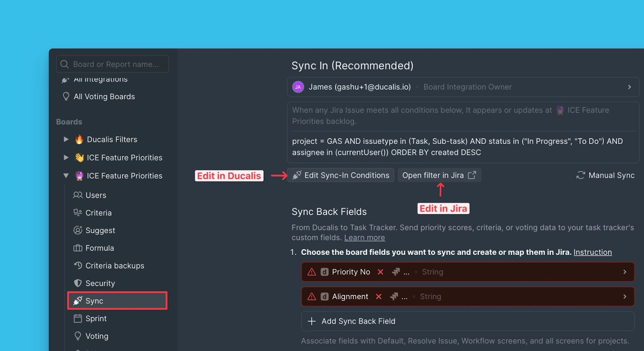Click the JA avatar of James
The height and width of the screenshot is (351, 644).
[298, 87]
